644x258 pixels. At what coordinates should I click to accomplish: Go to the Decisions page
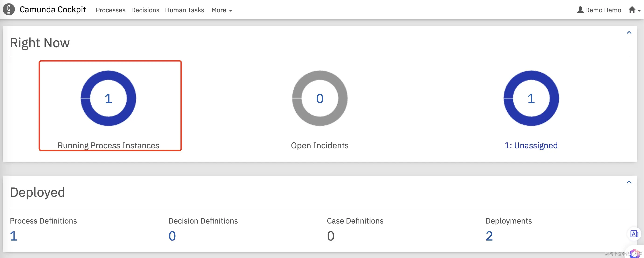tap(145, 10)
